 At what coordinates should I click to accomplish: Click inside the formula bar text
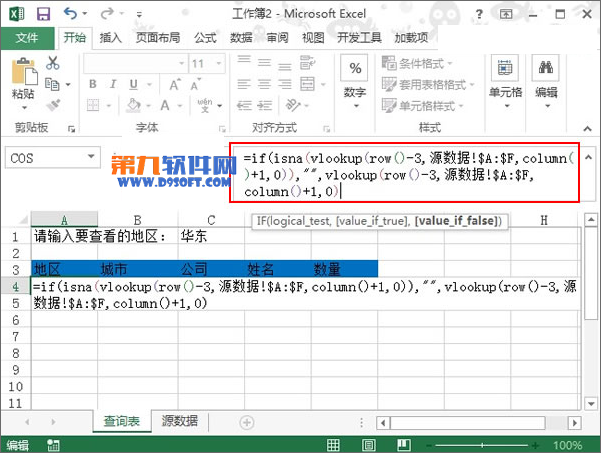pos(405,174)
